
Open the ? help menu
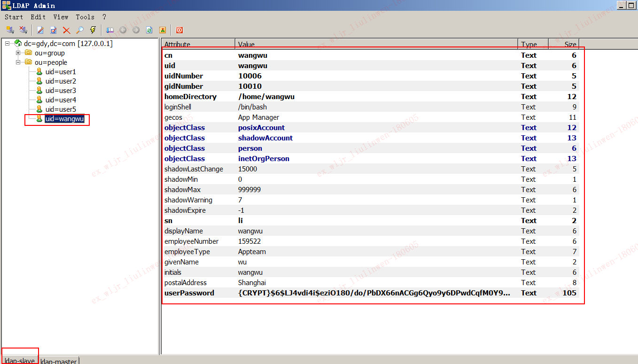pyautogui.click(x=104, y=17)
